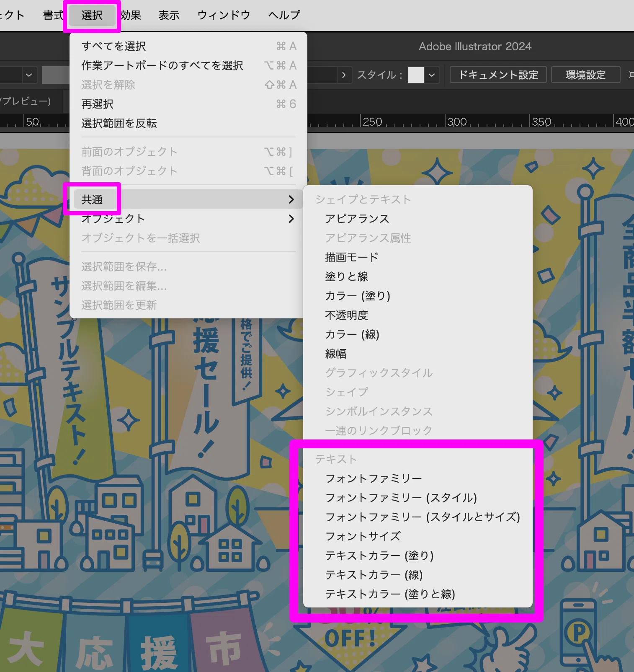Image resolution: width=634 pixels, height=672 pixels.
Task: Choose 作業アートボードのすべてを選択
Action: pyautogui.click(x=188, y=65)
